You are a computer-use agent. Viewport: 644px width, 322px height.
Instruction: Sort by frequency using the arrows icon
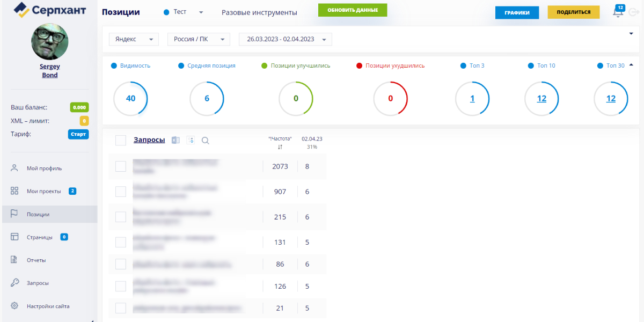pyautogui.click(x=280, y=147)
